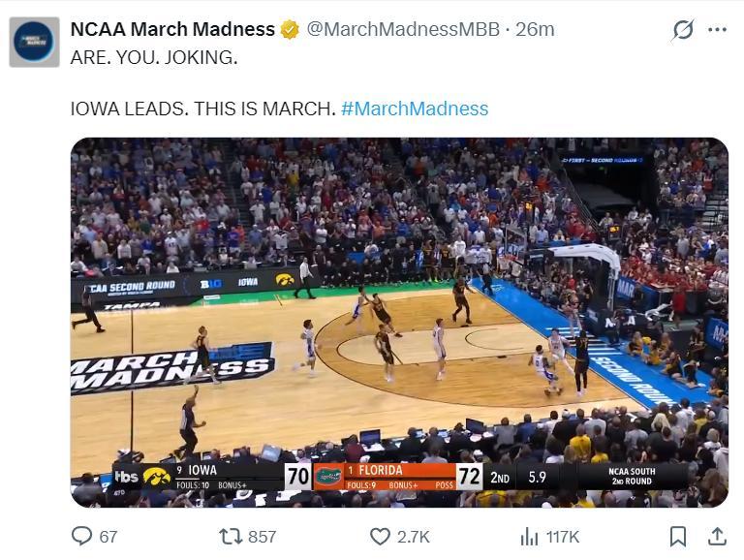This screenshot has width=744, height=560.
Task: Click the share post icon
Action: (717, 536)
